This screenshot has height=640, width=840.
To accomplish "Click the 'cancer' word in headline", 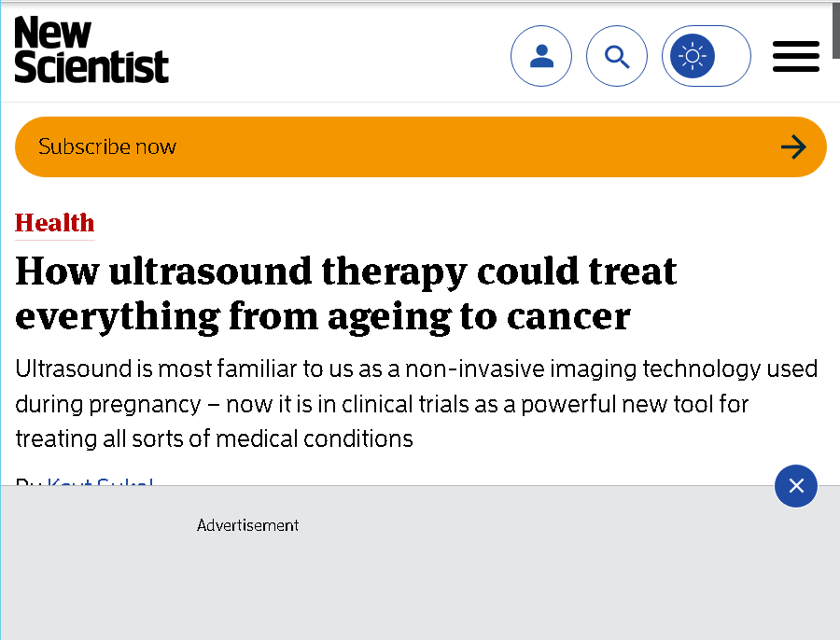I will click(568, 316).
